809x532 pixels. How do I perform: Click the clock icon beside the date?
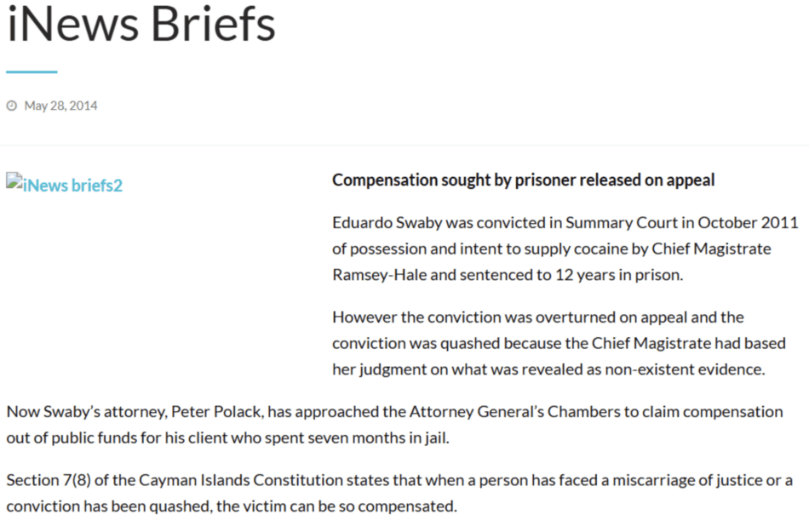12,106
